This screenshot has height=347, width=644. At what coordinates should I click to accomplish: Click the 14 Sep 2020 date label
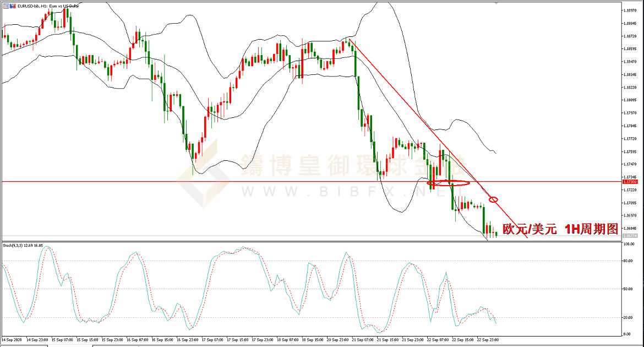13,340
